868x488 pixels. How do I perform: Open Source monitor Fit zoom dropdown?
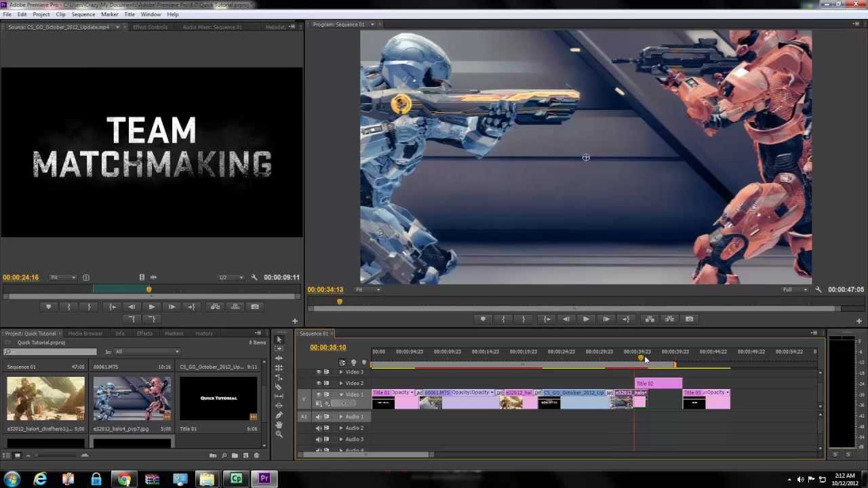click(63, 277)
